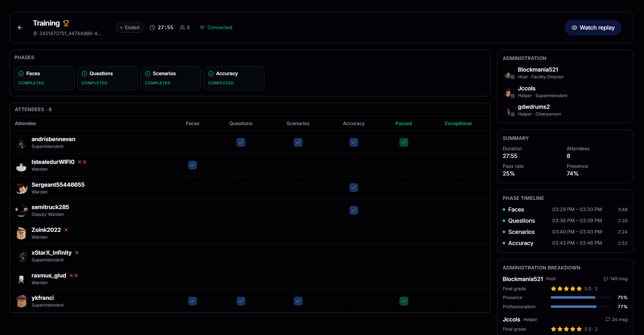
Task: Uncheck Passed checkbox for andrisbennevan
Action: point(404,142)
